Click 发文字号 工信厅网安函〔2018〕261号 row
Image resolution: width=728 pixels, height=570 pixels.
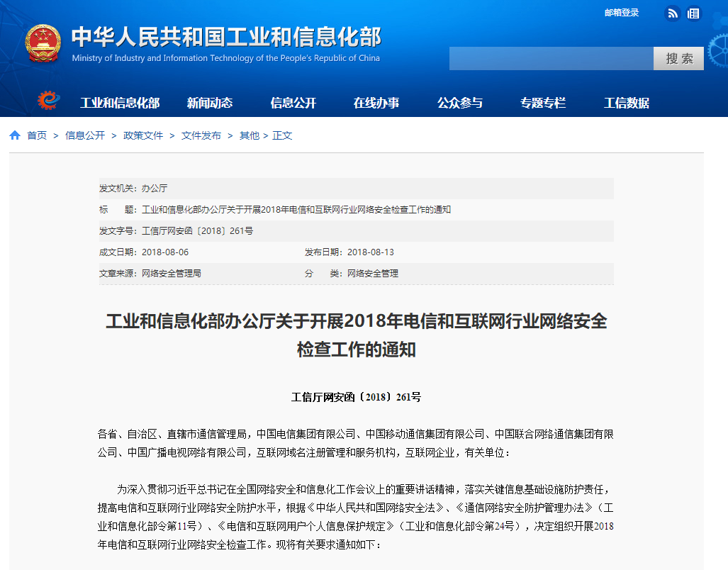tap(356, 230)
